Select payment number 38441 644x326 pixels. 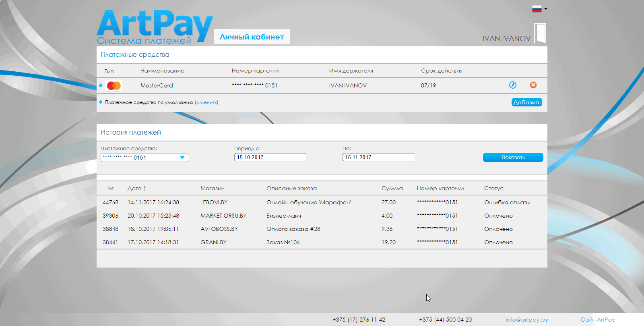[x=111, y=242]
